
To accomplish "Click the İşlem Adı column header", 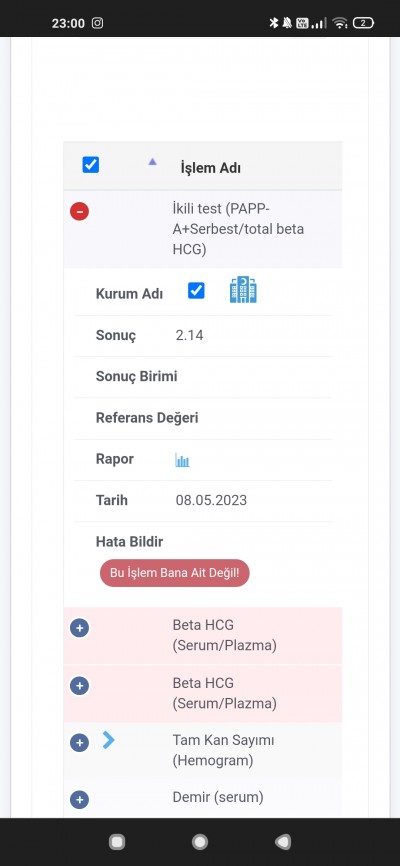I will [x=210, y=168].
